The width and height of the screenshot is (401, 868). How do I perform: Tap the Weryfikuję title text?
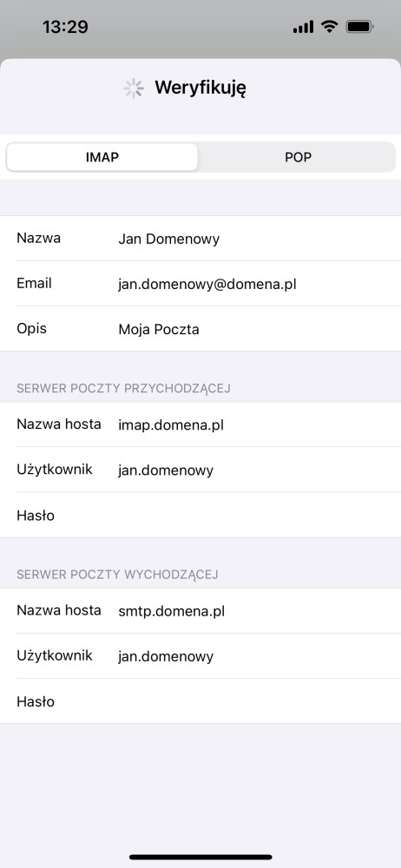(200, 88)
